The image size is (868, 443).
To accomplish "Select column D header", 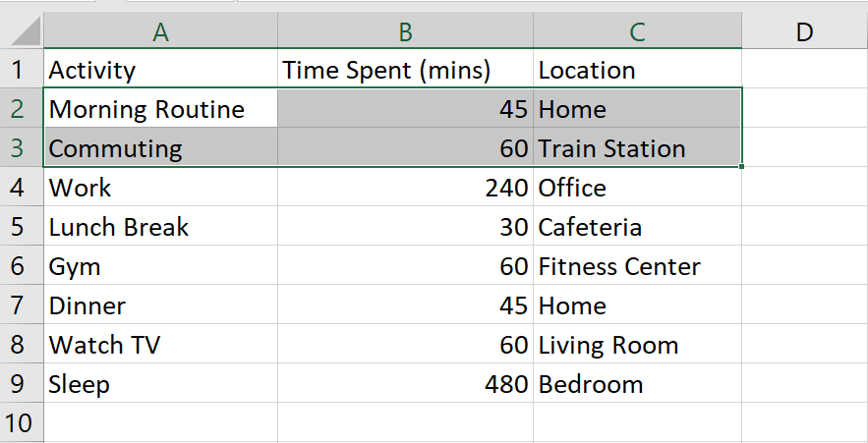I will point(804,32).
